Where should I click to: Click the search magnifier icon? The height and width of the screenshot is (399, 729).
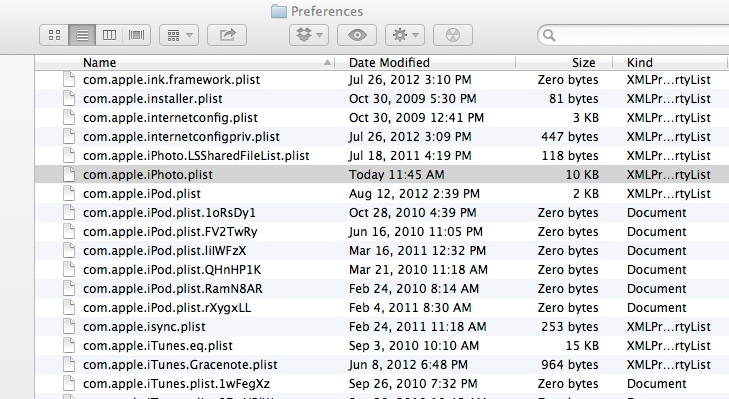click(x=549, y=35)
